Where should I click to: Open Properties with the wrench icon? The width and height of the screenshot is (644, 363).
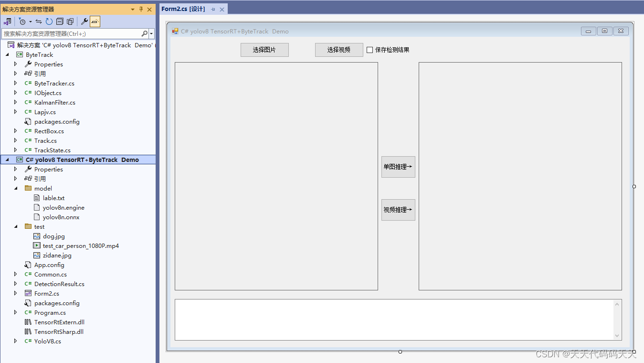(84, 21)
